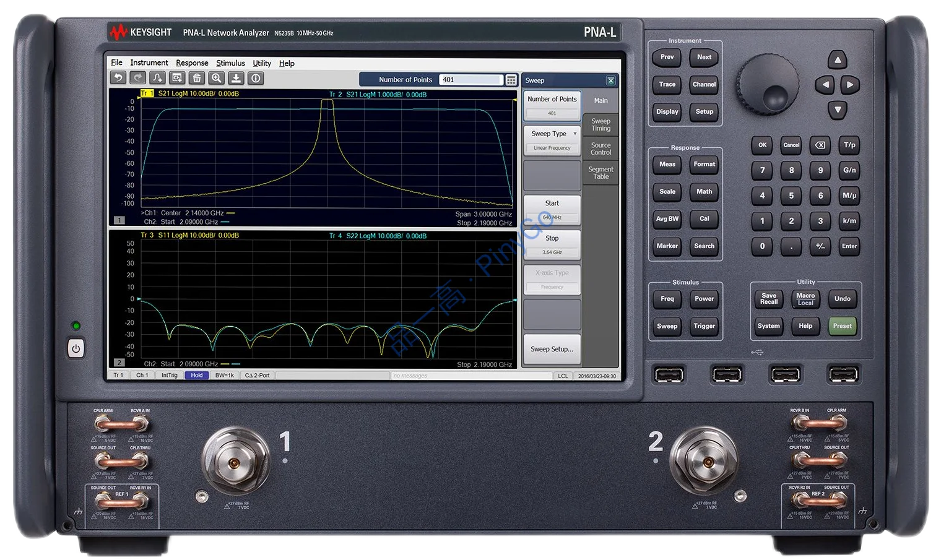Click the Stop frequency softkey
The width and height of the screenshot is (941, 560).
pos(552,244)
